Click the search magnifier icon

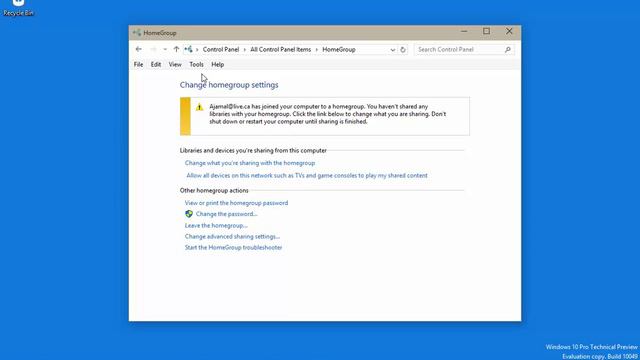pyautogui.click(x=508, y=50)
